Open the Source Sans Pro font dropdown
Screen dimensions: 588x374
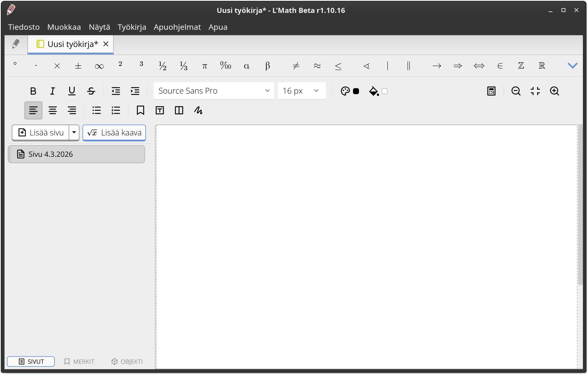pos(214,91)
